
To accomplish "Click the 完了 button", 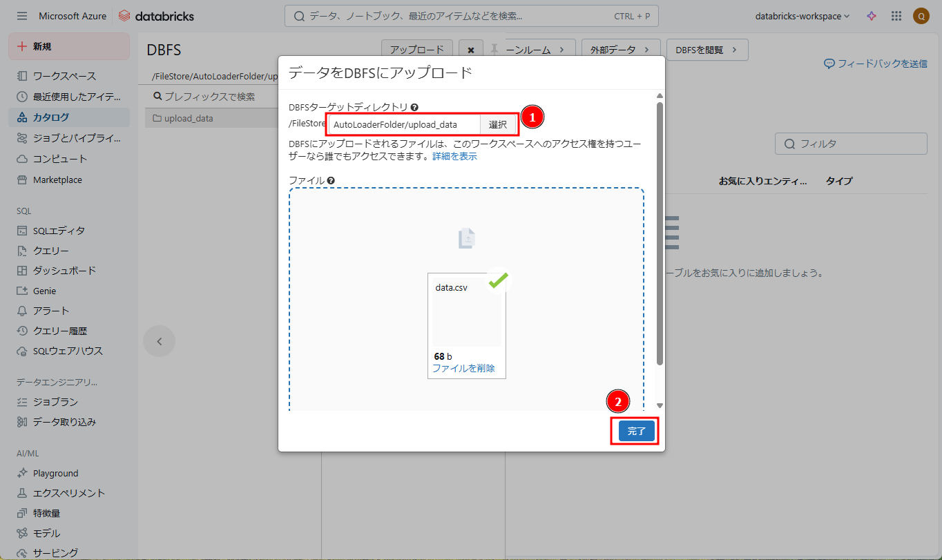I will click(636, 431).
